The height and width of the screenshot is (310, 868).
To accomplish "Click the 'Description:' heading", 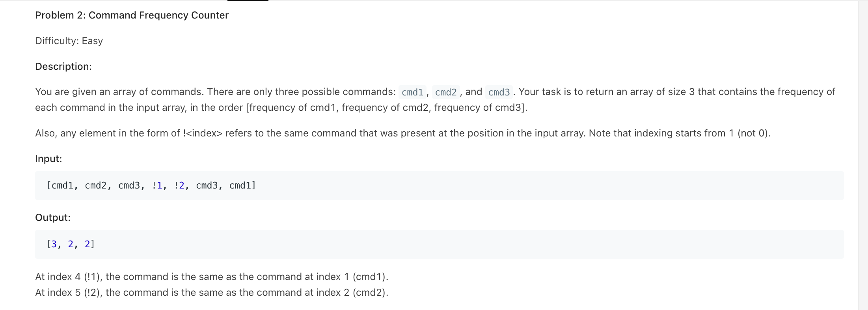I will tap(63, 67).
